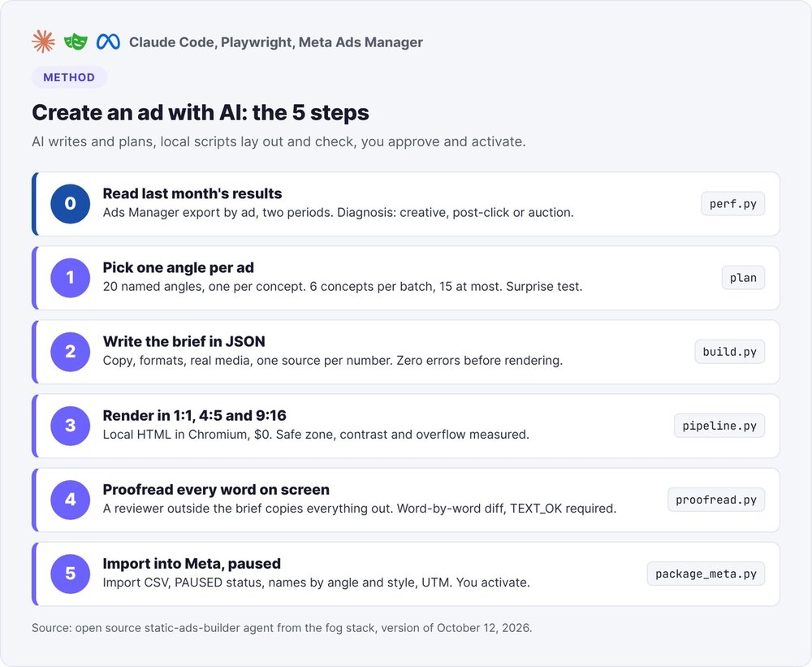Image resolution: width=812 pixels, height=667 pixels.
Task: Select the perf.py tag
Action: [732, 204]
